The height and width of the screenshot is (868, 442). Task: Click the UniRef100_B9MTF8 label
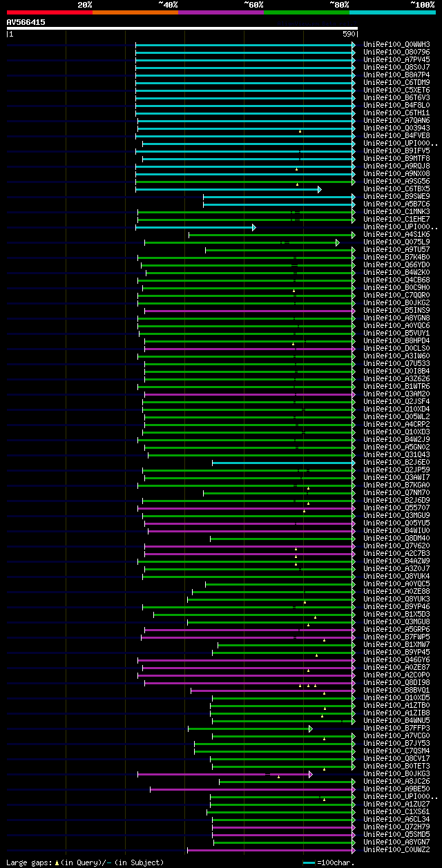(x=396, y=158)
